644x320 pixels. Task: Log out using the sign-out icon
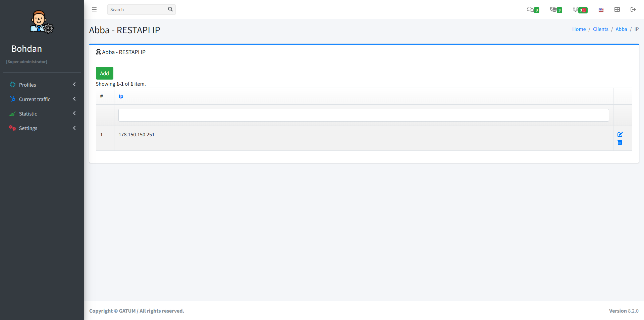633,9
